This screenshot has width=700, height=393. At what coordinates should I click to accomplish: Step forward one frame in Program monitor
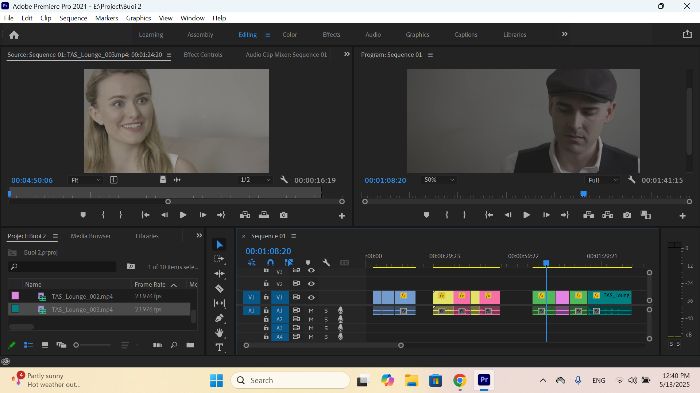(546, 215)
